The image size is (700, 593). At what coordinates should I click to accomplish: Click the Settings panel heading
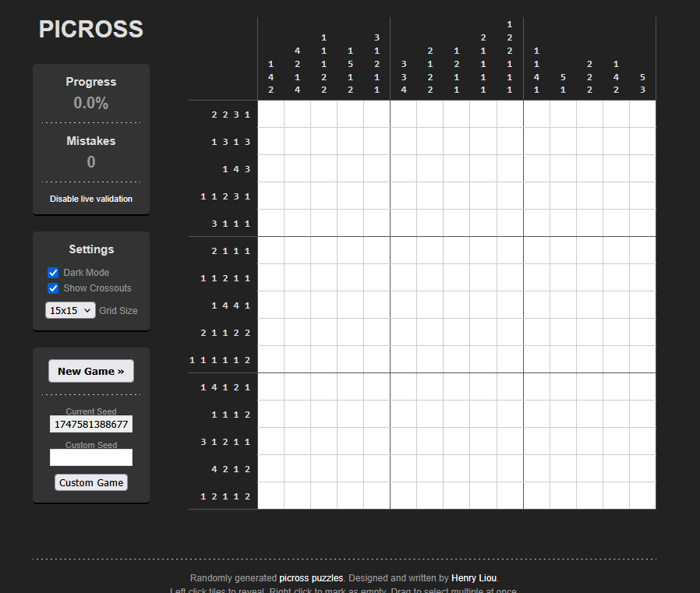pyautogui.click(x=91, y=249)
